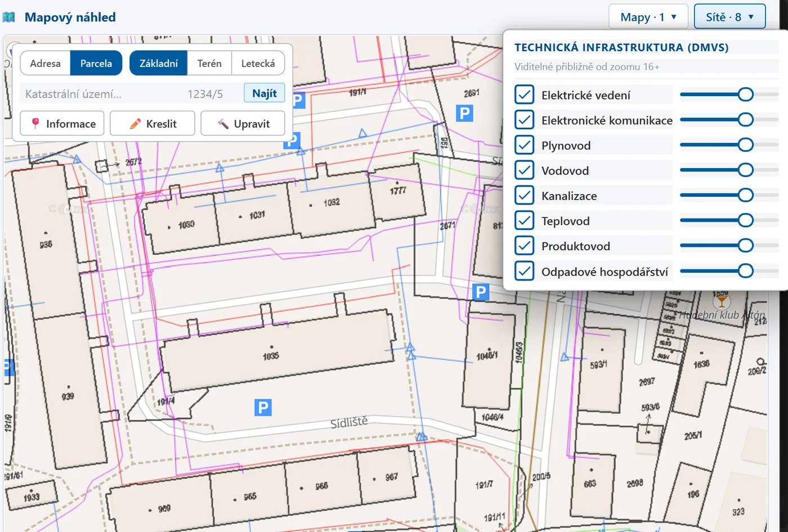This screenshot has height=532, width=788.
Task: Select the Parcela search tab
Action: click(x=96, y=63)
